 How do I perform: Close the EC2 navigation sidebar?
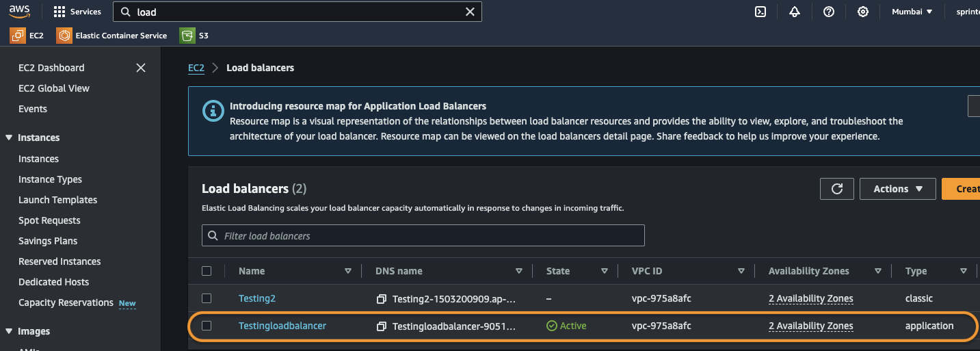[x=141, y=68]
